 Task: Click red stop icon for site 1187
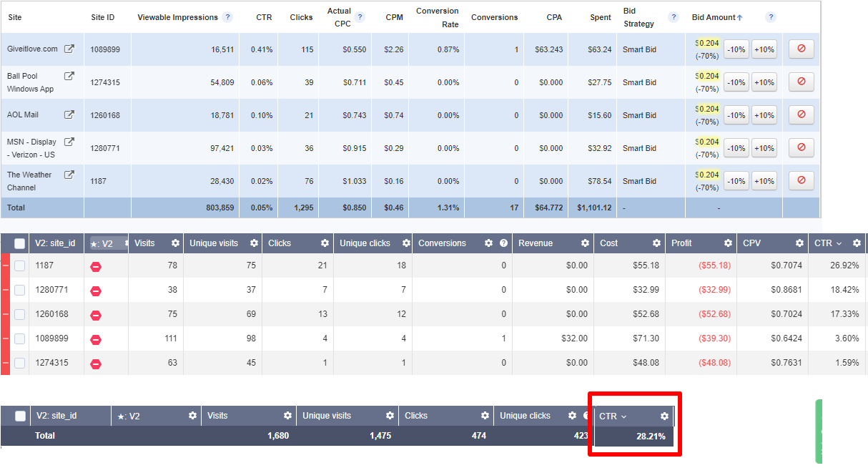[96, 266]
